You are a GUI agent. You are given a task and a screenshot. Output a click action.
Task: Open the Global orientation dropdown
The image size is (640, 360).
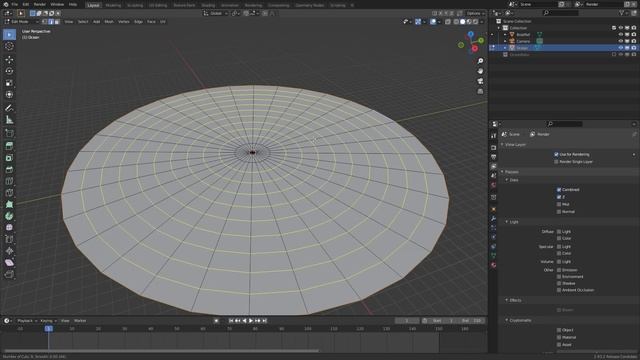coord(216,13)
